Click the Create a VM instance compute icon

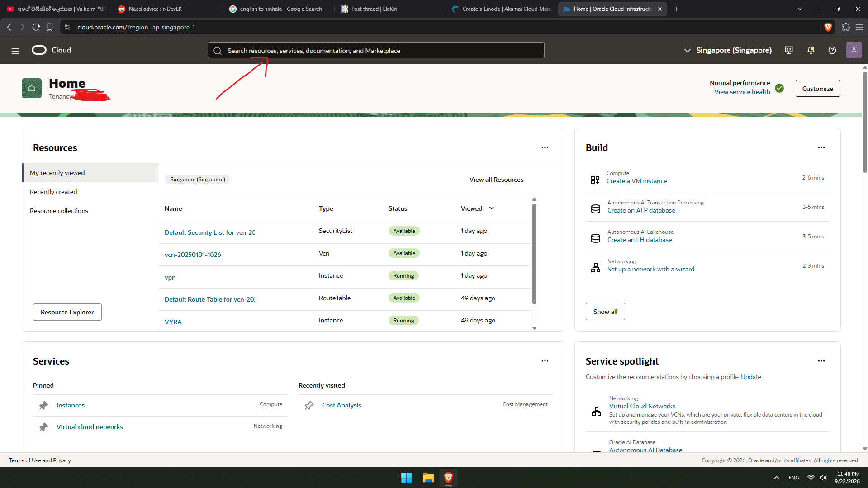click(x=595, y=180)
